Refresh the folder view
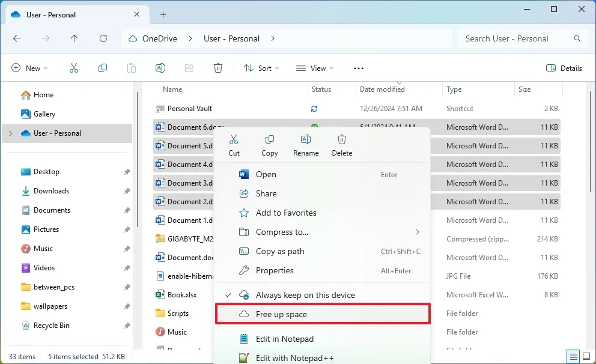596x364 pixels. pos(103,38)
